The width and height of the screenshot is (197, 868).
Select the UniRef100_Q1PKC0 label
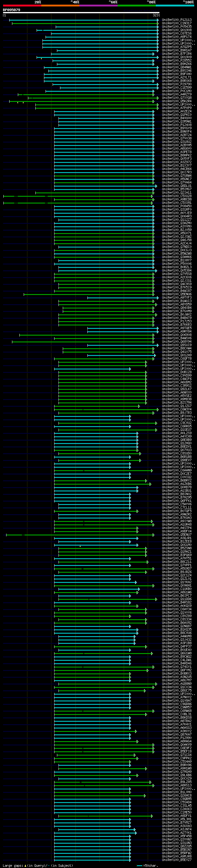[177, 115]
